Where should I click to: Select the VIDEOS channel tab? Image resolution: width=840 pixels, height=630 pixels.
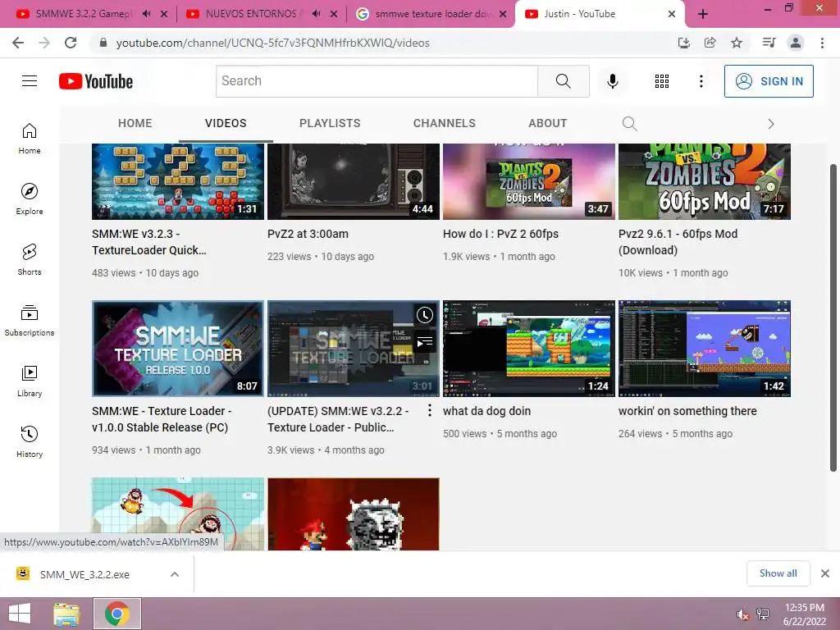coord(226,123)
